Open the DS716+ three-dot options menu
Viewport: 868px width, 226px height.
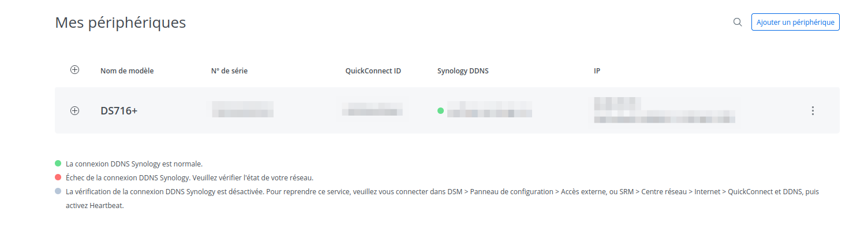point(813,110)
